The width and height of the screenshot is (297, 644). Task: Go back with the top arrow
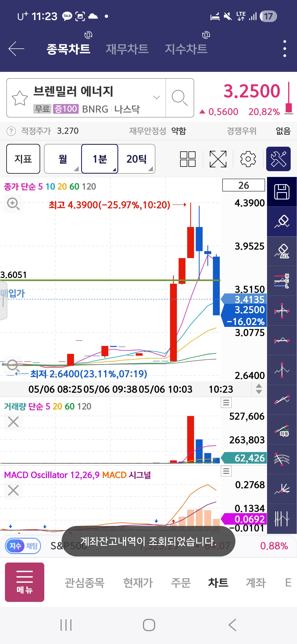16,49
